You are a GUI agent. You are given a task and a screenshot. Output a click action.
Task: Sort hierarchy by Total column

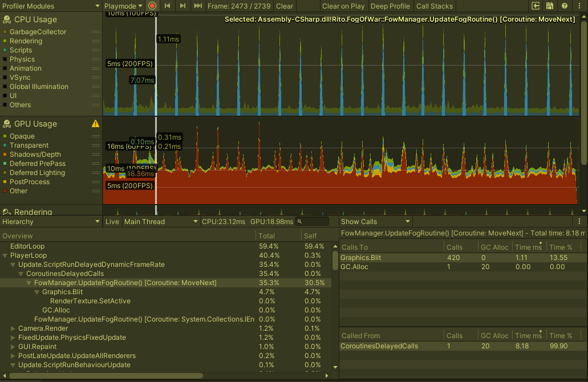point(278,236)
